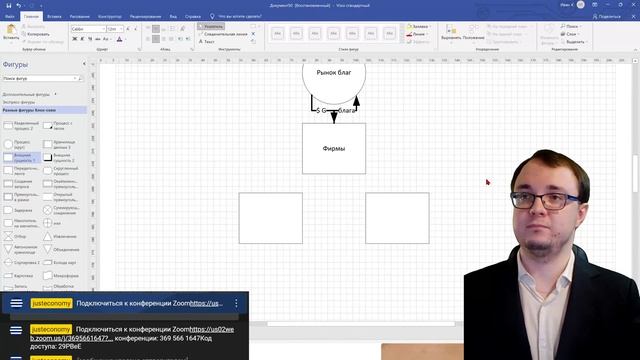640x360 pixels.
Task: Select the Offline storage triangle shape
Action: (x=21, y=249)
